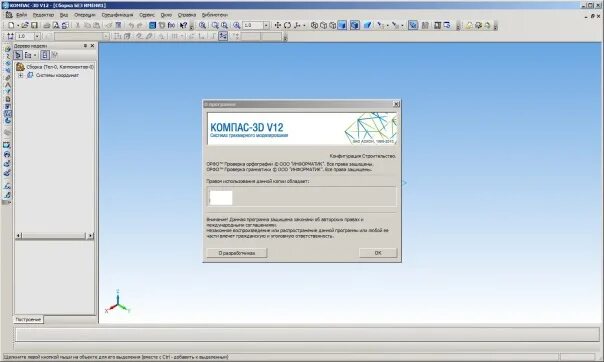The image size is (604, 362).
Task: Toggle Shaded display mode
Action: coord(342,25)
